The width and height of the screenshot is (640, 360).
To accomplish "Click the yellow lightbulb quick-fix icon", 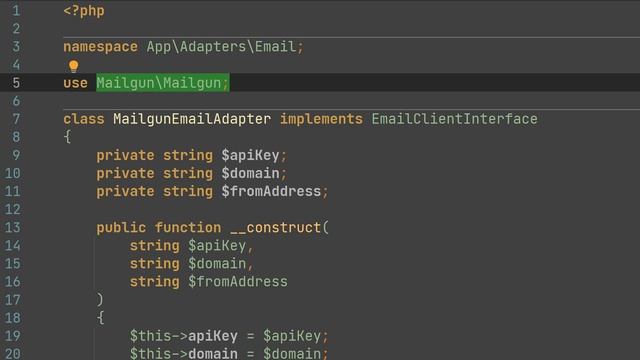I will tap(73, 66).
